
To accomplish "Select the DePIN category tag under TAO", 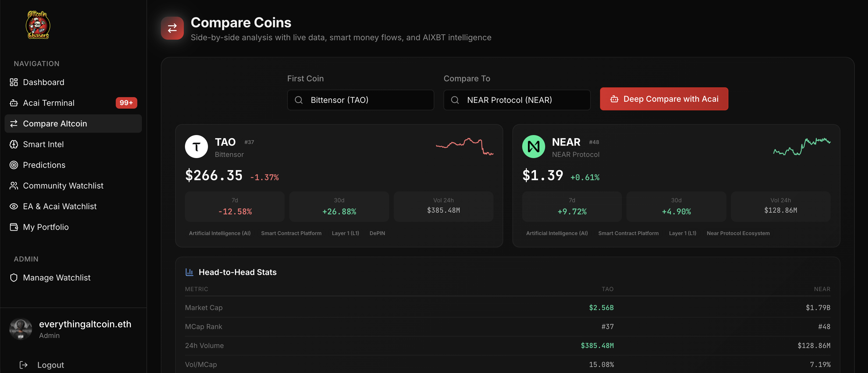I will [x=377, y=233].
